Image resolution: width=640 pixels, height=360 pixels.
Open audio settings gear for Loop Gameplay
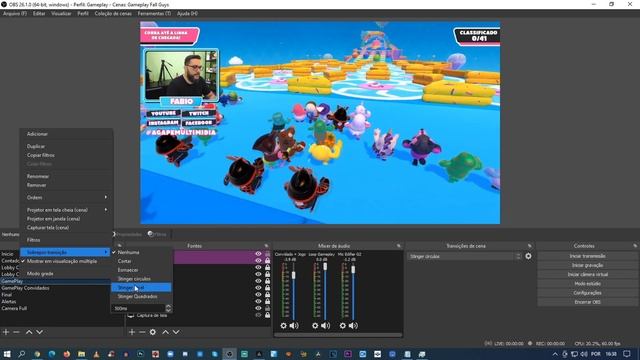tap(315, 326)
